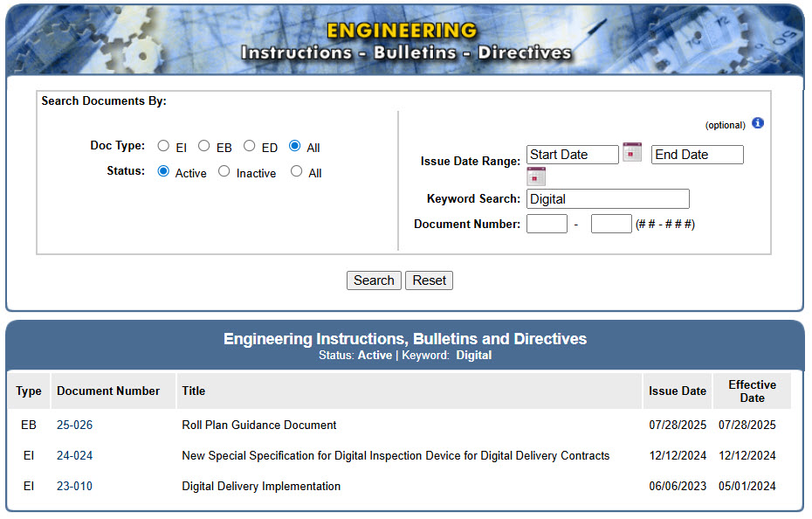Select the All document type option
The width and height of the screenshot is (812, 519).
(x=294, y=146)
